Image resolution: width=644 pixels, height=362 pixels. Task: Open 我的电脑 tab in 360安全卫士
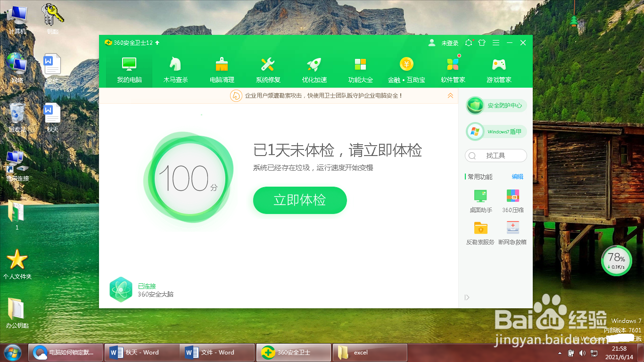click(x=129, y=69)
